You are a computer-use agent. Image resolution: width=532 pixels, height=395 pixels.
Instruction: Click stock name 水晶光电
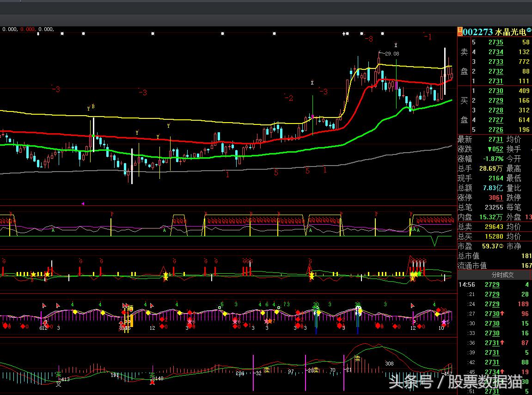(x=510, y=32)
